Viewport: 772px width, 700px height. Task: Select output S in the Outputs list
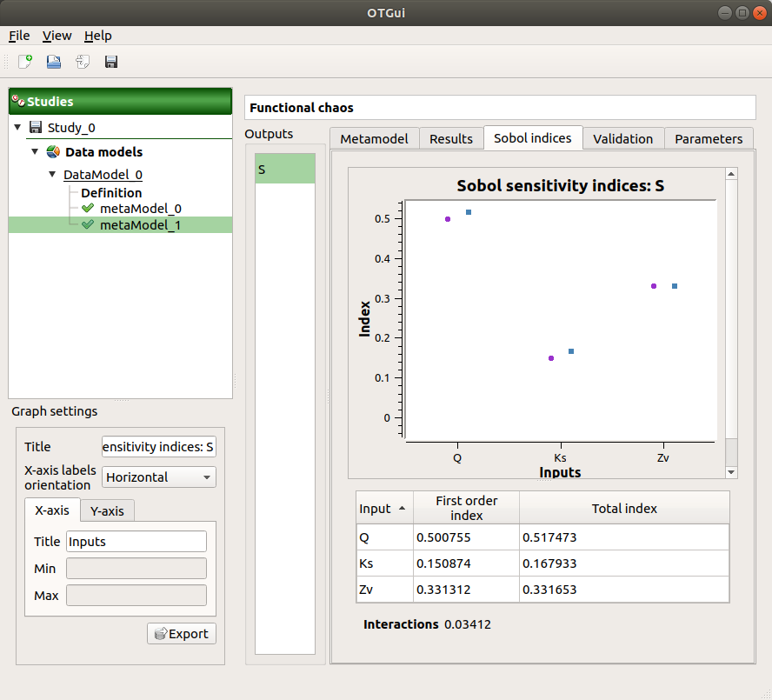pos(283,169)
